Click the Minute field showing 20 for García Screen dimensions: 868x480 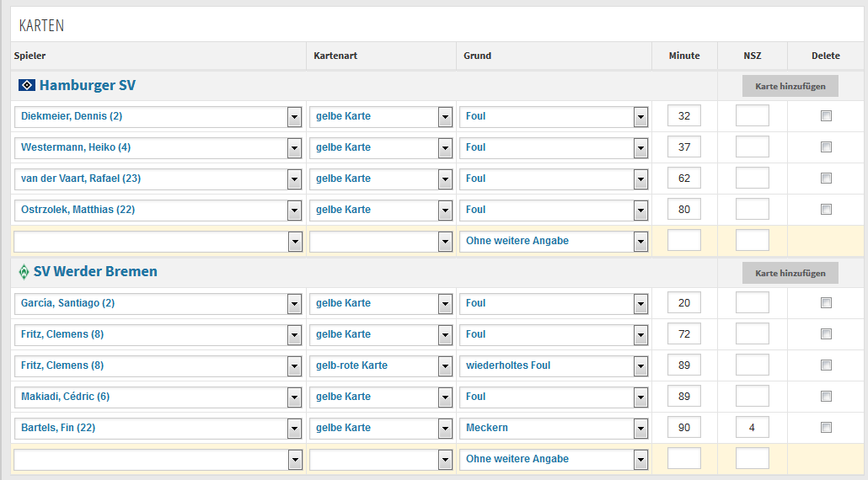(684, 302)
